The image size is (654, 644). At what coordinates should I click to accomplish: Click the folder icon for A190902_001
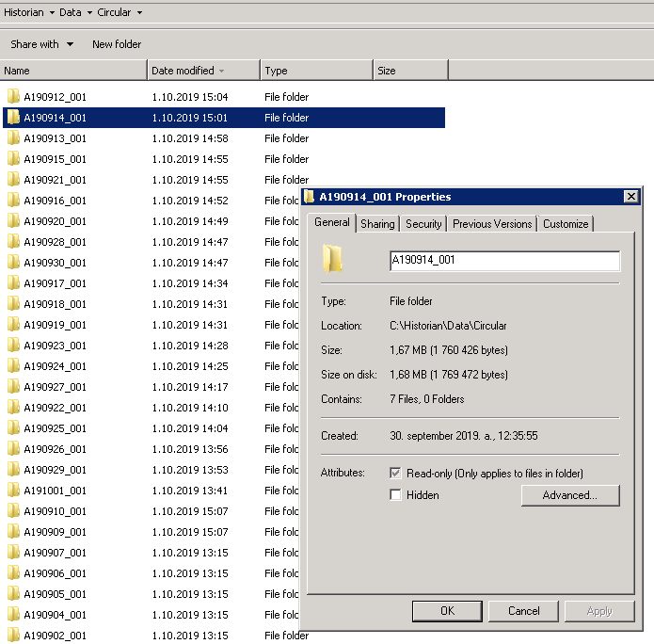(13, 636)
